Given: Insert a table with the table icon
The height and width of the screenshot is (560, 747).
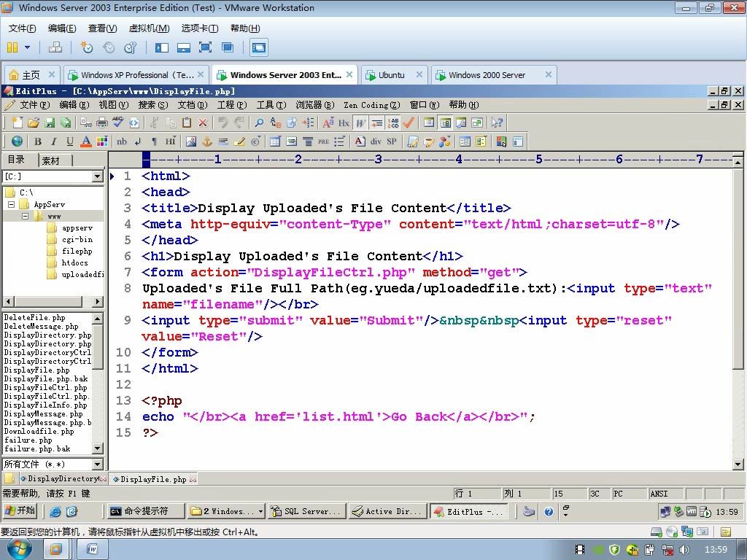Looking at the screenshot, I should (275, 141).
